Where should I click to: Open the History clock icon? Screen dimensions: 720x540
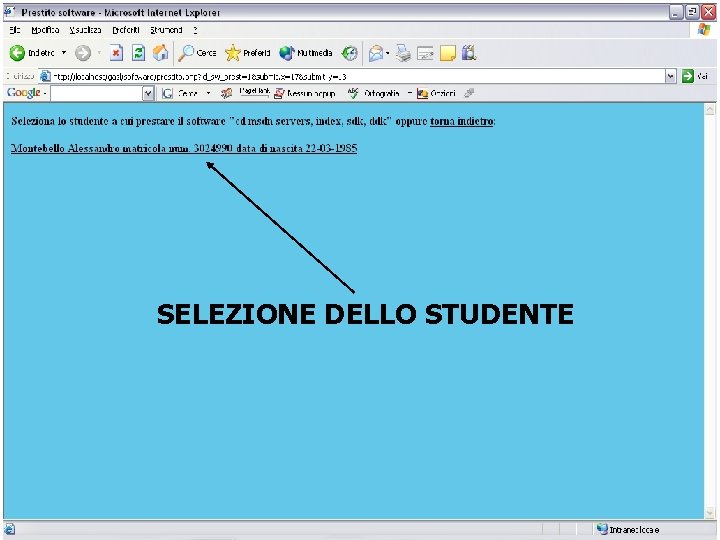[349, 53]
